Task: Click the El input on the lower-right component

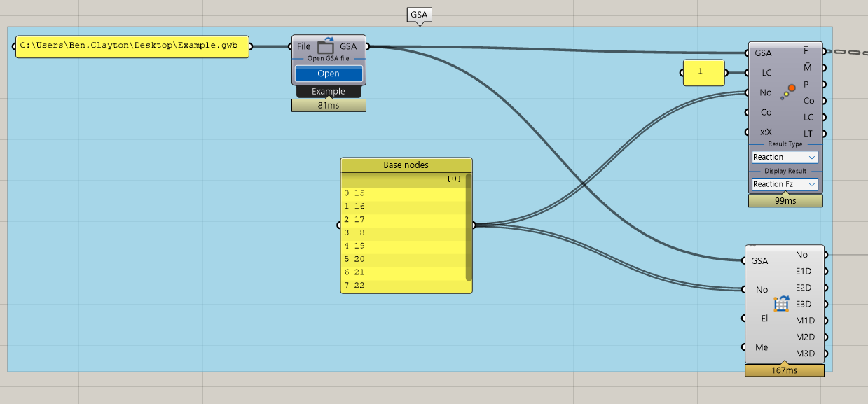Action: click(764, 319)
